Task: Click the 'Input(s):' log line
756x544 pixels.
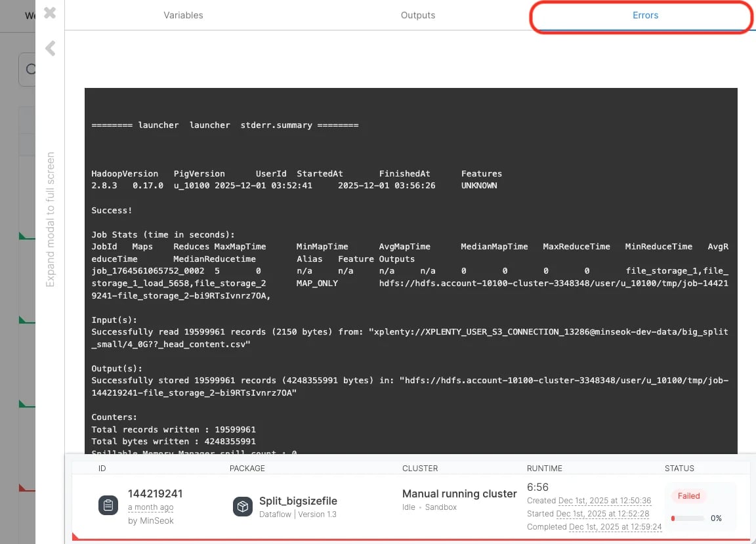Action: pyautogui.click(x=114, y=320)
